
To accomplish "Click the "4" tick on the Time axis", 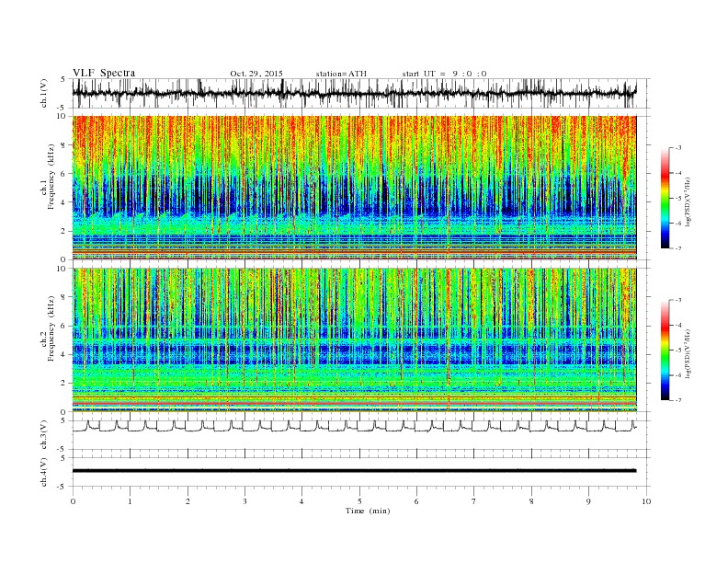I will point(301,501).
